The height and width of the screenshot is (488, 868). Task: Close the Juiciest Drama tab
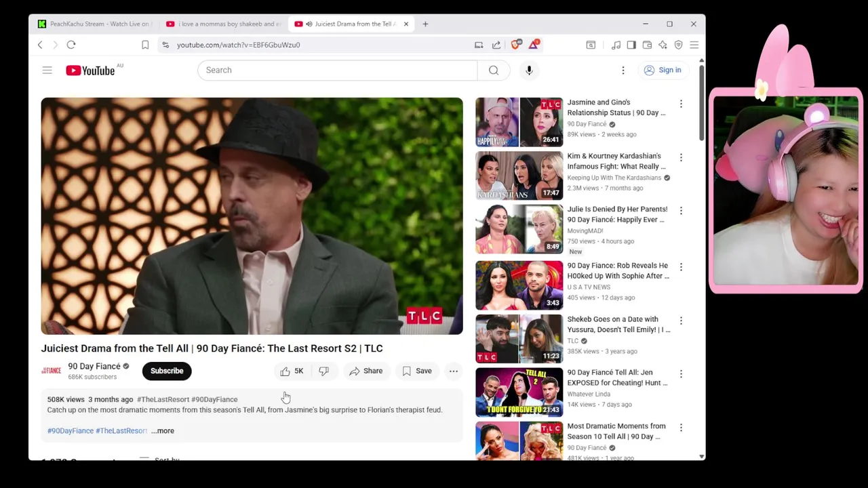coord(406,24)
